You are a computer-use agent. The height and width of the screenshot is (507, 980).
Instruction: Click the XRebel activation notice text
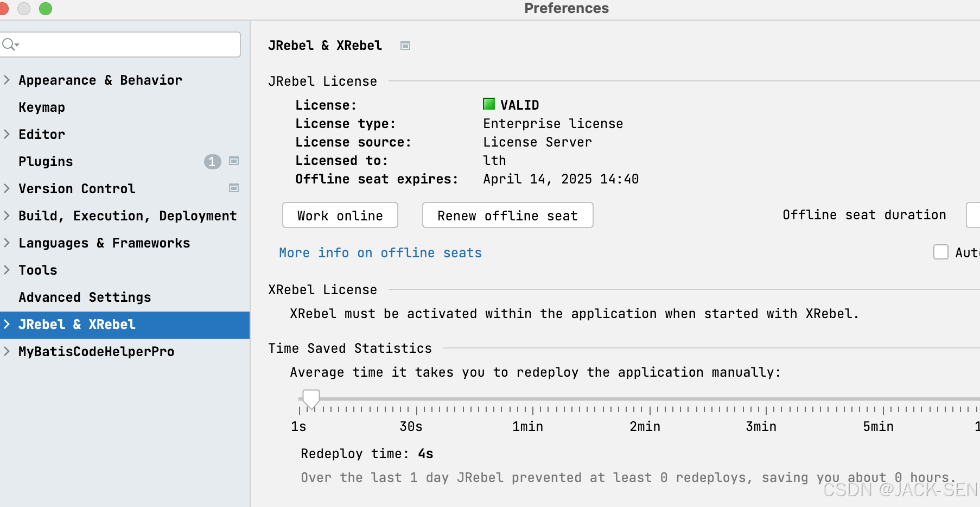pyautogui.click(x=574, y=314)
